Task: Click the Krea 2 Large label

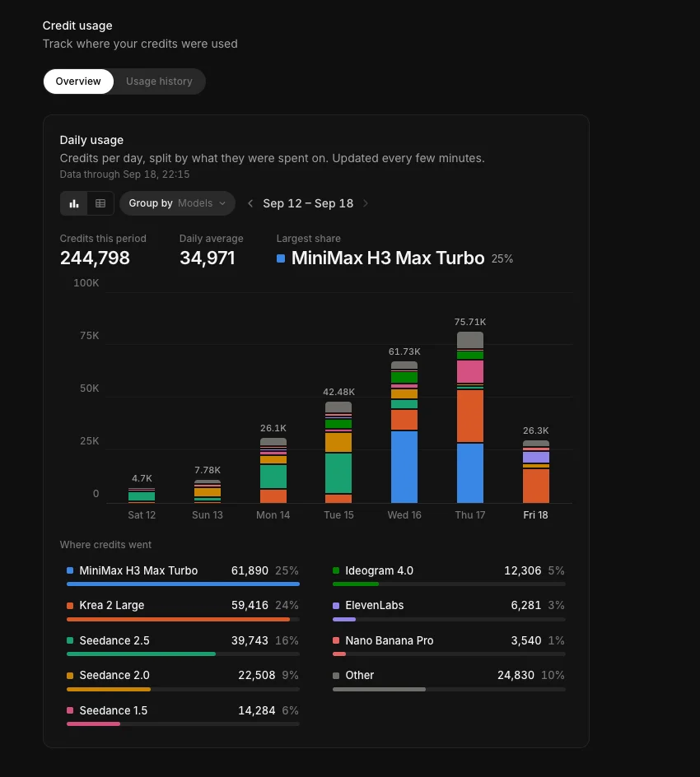Action: point(111,606)
